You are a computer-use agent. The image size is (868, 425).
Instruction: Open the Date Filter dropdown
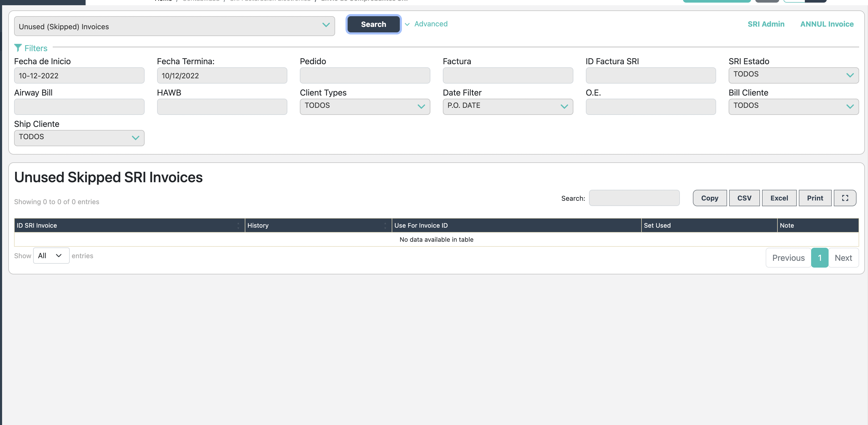click(507, 106)
